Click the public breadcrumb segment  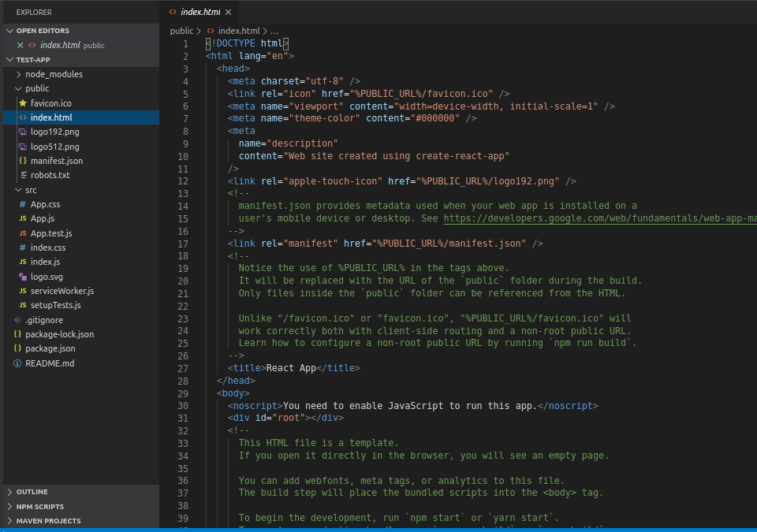click(181, 31)
